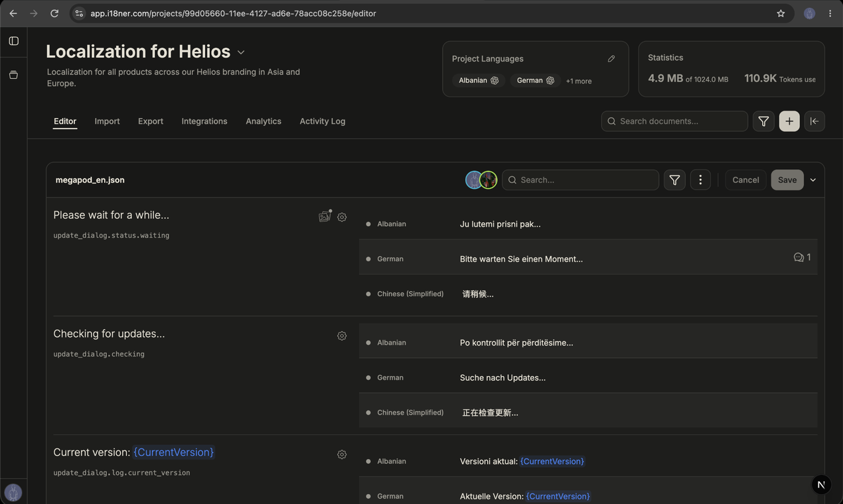Viewport: 843px width, 504px height.
Task: Click second collaborator avatar with green ring
Action: click(x=488, y=180)
